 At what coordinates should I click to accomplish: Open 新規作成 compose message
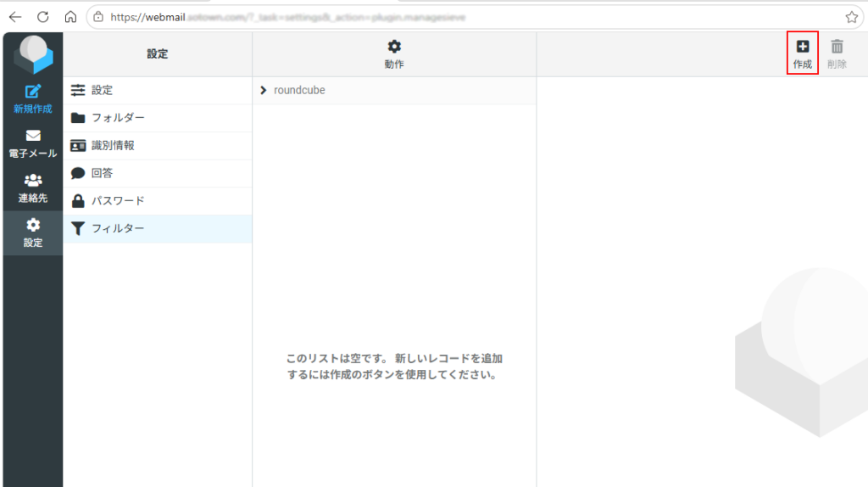click(33, 99)
